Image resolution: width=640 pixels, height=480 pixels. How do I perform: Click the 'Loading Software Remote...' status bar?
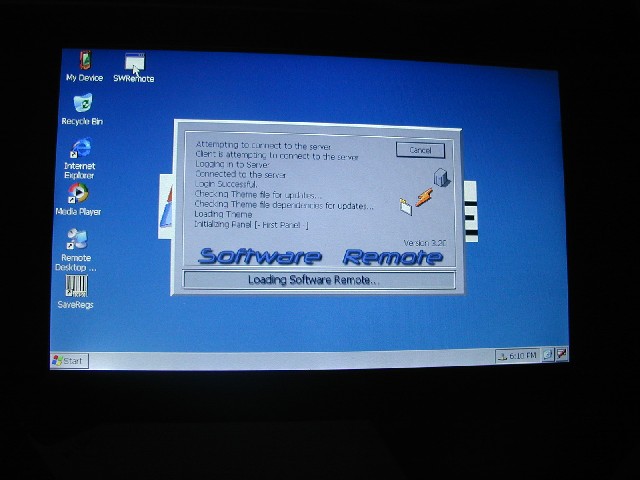(319, 280)
